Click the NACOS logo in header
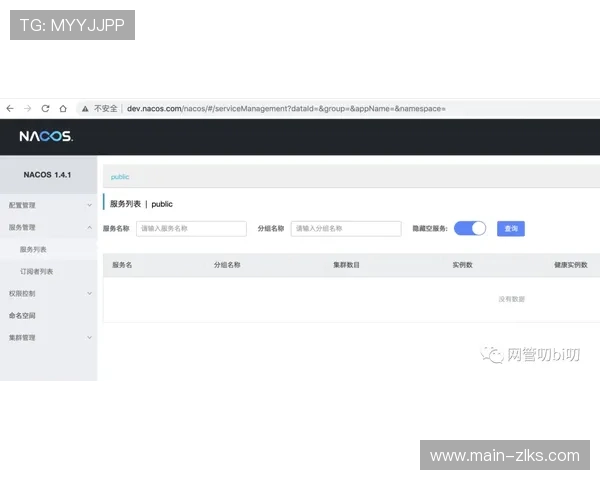Viewport: 600px width, 480px height. (x=46, y=136)
